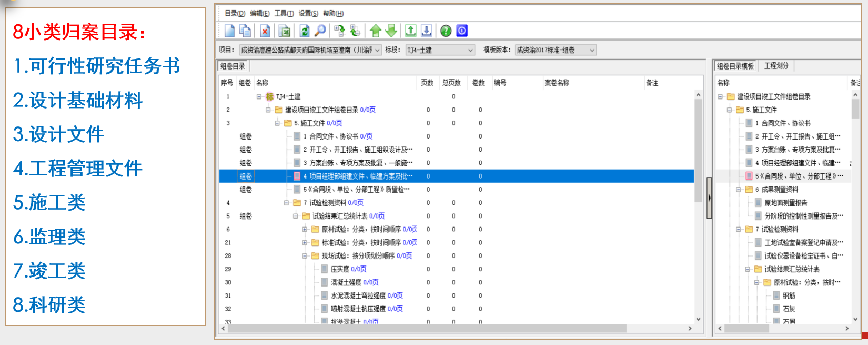The width and height of the screenshot is (868, 345).
Task: Click the center panel horizontal scrollbar thumb
Action: coord(427,328)
